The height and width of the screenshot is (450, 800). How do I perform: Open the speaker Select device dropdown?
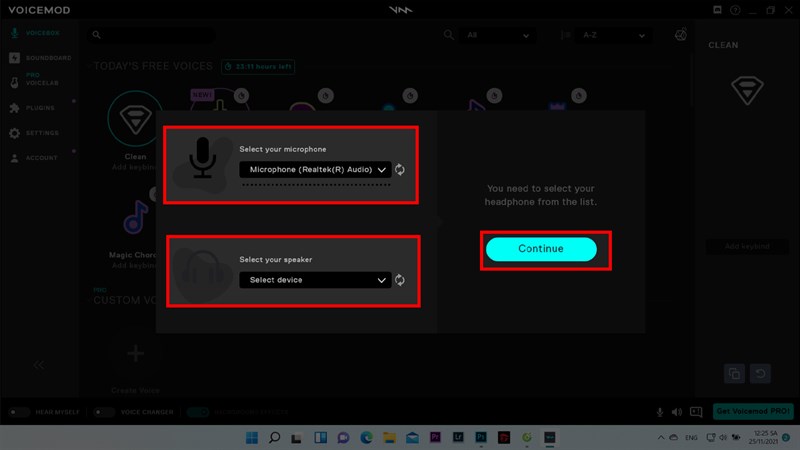(x=315, y=280)
